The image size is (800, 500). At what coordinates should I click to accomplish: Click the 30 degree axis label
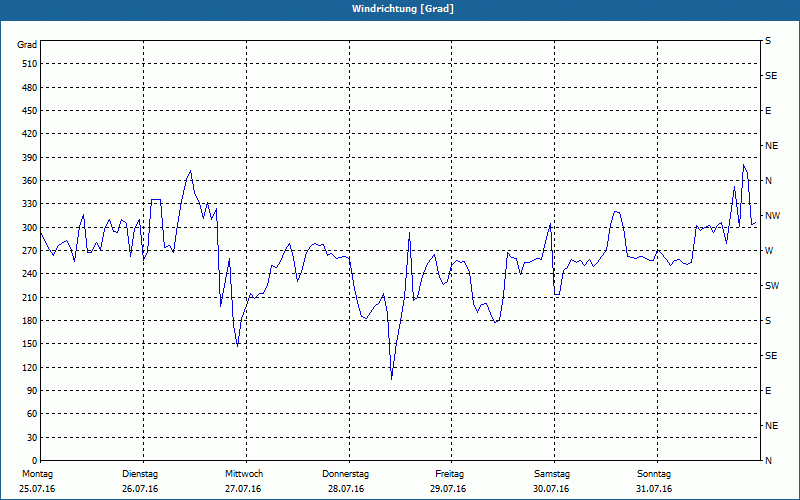(32, 437)
